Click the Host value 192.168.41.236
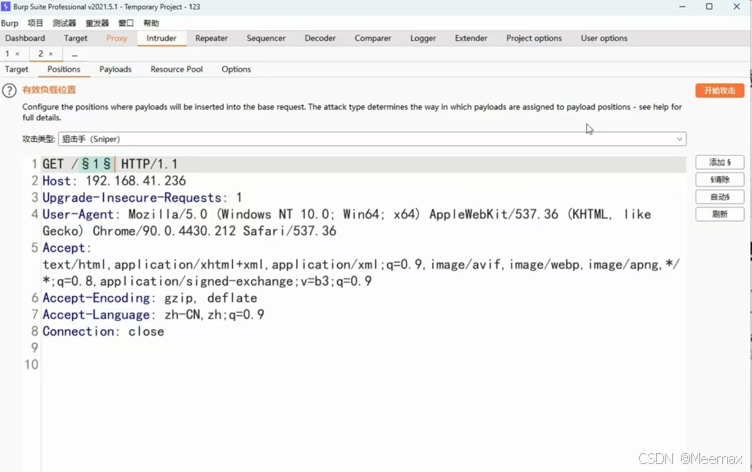Viewport: 752px width, 472px height. tap(136, 181)
